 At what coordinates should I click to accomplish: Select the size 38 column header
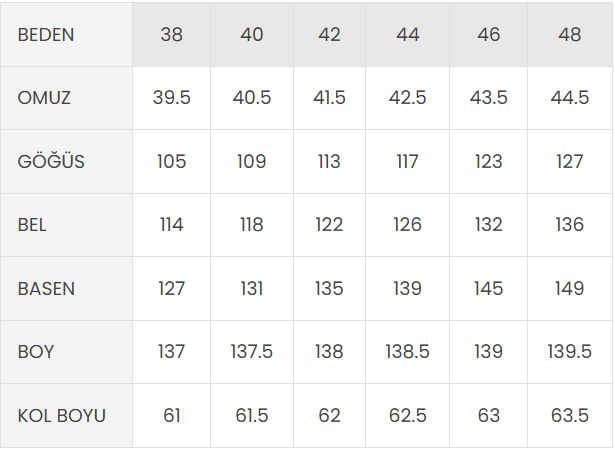[x=171, y=35]
